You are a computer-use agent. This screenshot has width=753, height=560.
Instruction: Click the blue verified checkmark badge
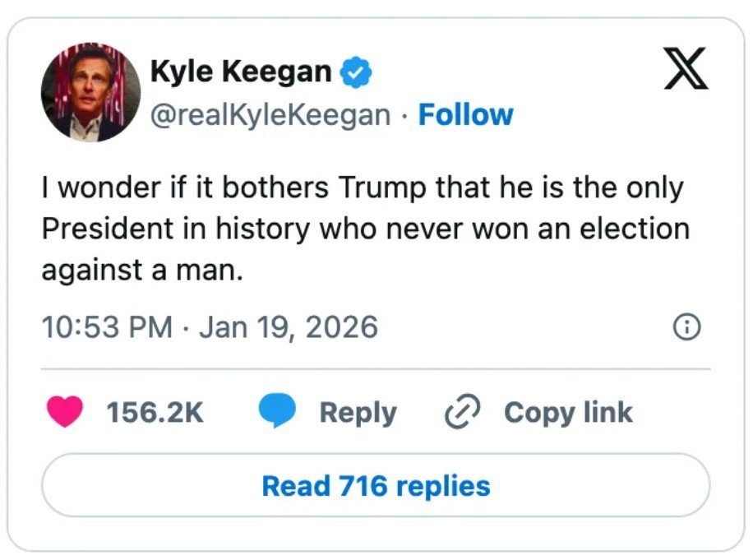point(357,73)
